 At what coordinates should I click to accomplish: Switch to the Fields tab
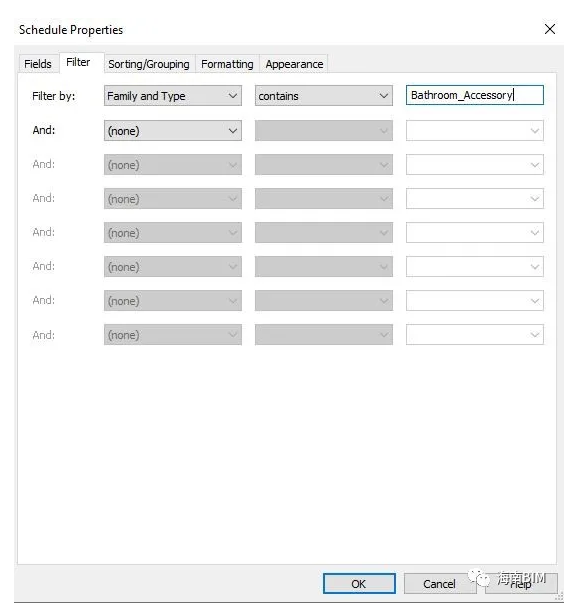coord(38,64)
